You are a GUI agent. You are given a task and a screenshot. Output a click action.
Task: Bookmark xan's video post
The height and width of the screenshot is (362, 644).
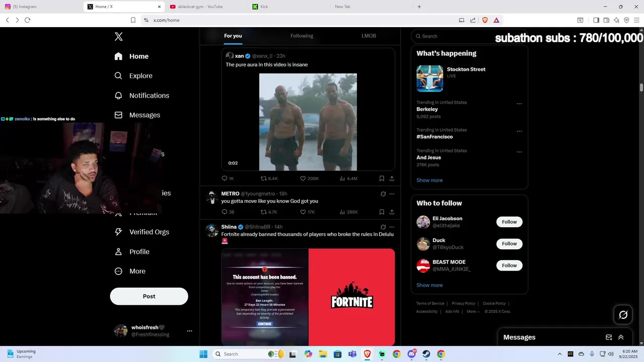click(382, 178)
